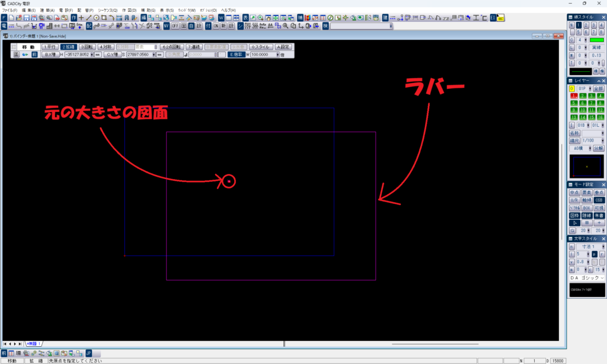Click the 作 drawing category icon
The width and height of the screenshot is (607, 364).
click(x=74, y=18)
